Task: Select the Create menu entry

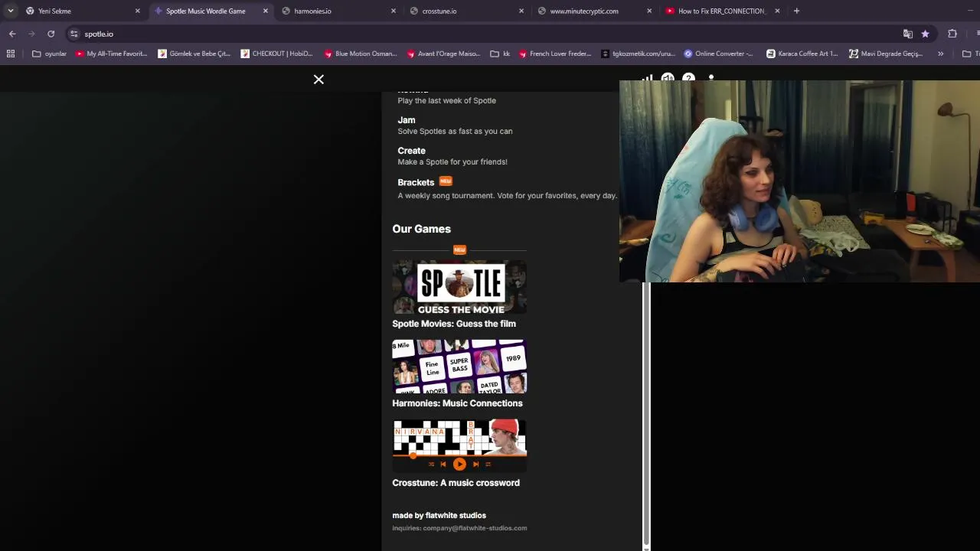Action: (x=411, y=151)
